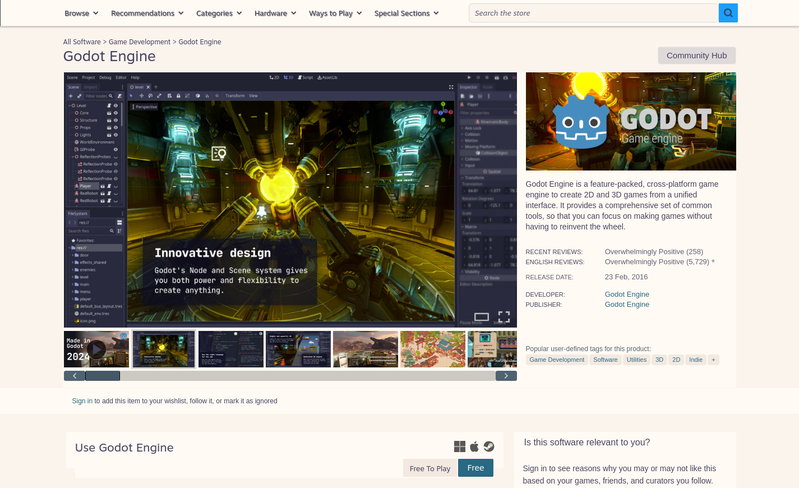Click the release date 23 Feb, 2016
The height and width of the screenshot is (488, 799).
tap(626, 277)
